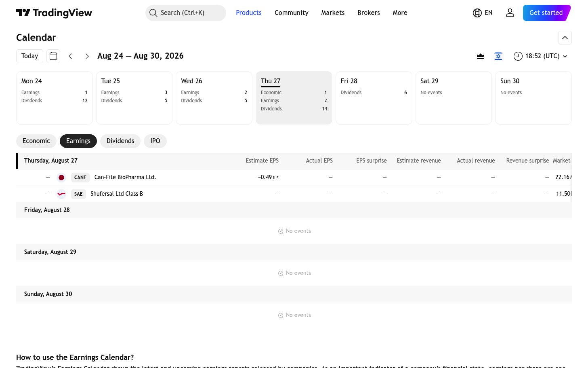Image resolution: width=588 pixels, height=368 pixels.
Task: Open the calendar date picker icon
Action: (x=53, y=56)
